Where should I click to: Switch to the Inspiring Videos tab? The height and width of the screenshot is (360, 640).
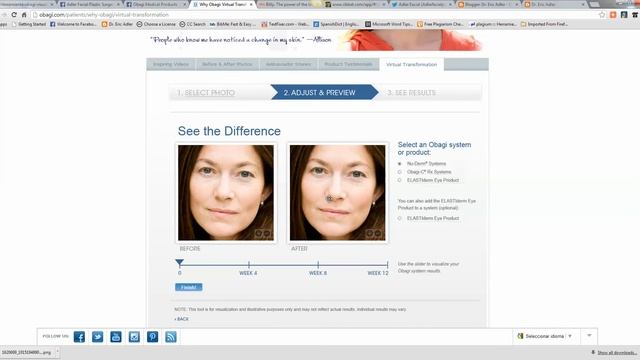[171, 64]
